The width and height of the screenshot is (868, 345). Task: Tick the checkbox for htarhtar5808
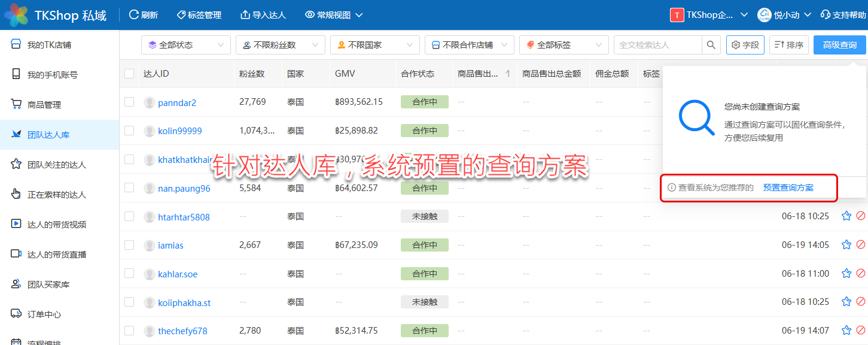129,216
